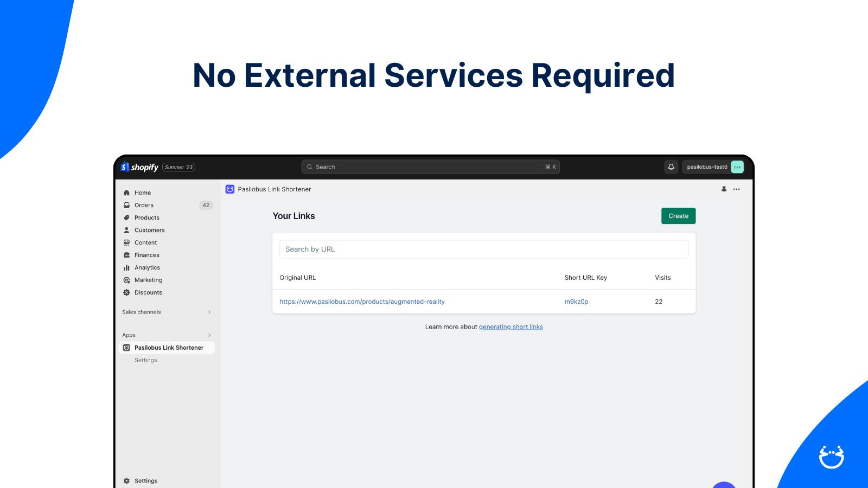Click the Your Links heading
Image resolution: width=868 pixels, height=488 pixels.
tap(293, 216)
